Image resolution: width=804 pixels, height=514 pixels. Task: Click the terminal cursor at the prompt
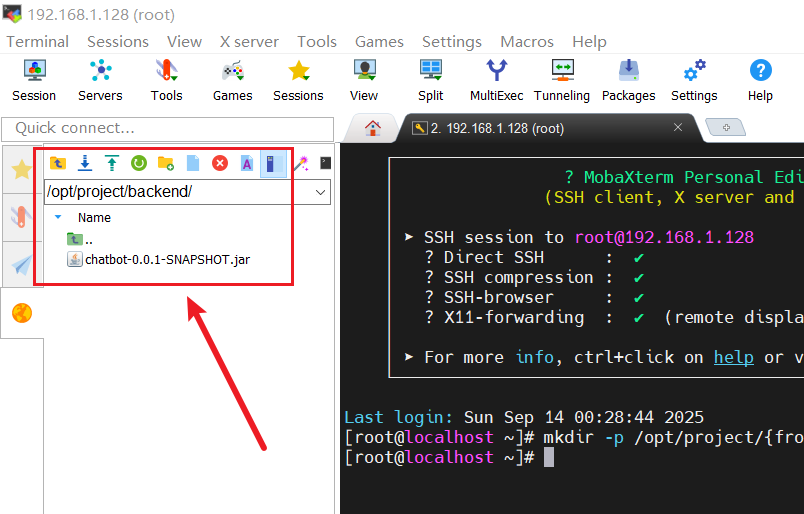(549, 457)
